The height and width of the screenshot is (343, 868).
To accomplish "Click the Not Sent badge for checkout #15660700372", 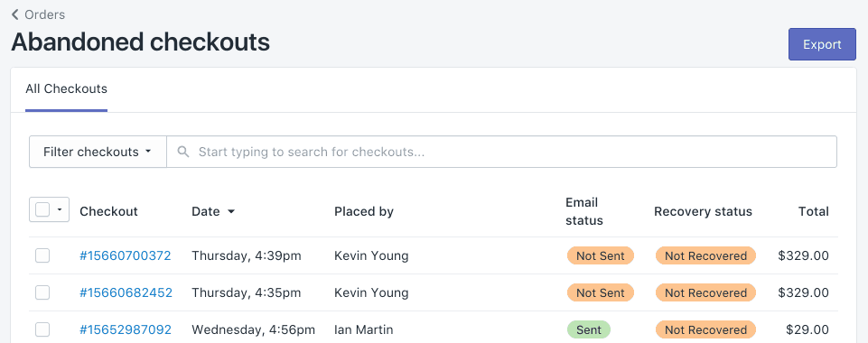I will 600,255.
